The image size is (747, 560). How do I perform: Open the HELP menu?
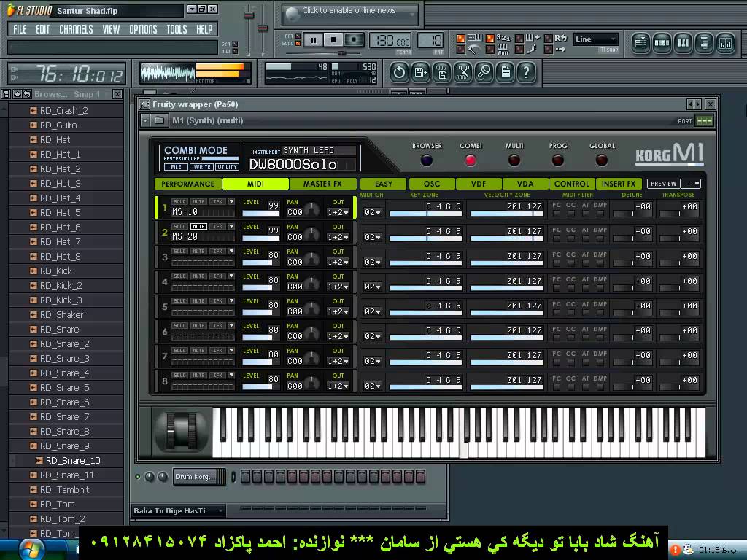click(x=204, y=29)
